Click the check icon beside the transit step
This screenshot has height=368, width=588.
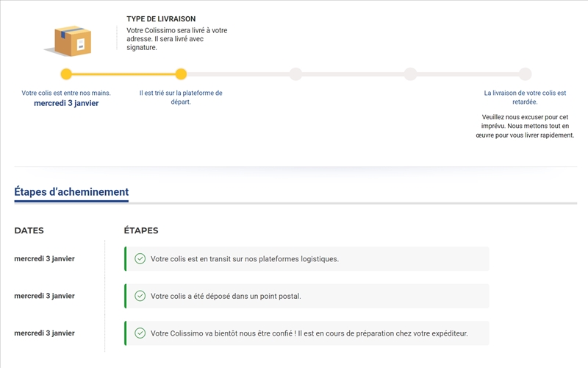click(140, 258)
